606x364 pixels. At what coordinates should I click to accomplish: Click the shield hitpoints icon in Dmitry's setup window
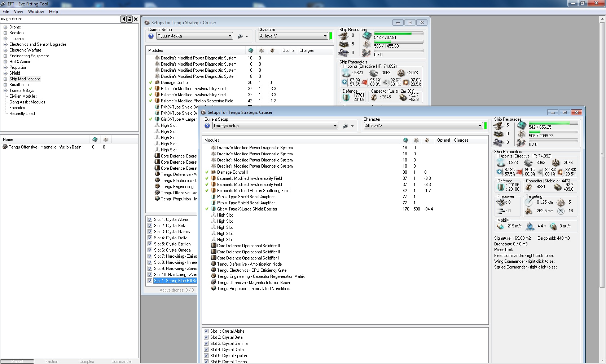point(501,163)
